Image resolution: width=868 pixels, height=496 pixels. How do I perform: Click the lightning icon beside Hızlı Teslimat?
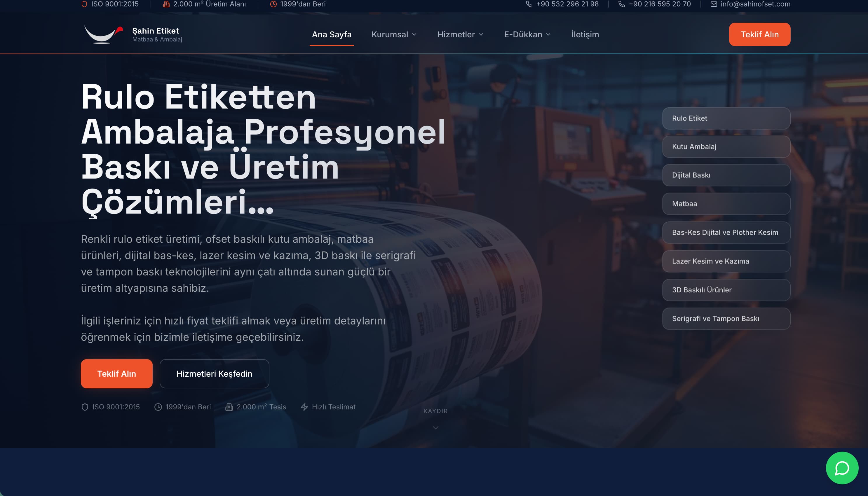(x=304, y=407)
